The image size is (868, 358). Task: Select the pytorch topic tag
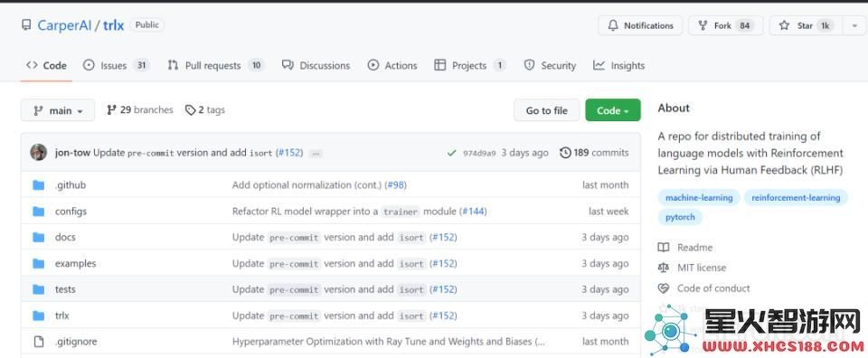point(680,217)
